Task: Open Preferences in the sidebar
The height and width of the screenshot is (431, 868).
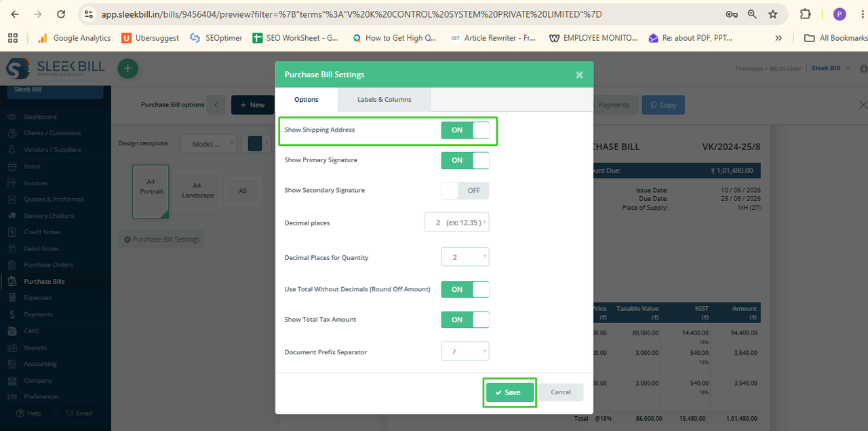Action: [41, 396]
